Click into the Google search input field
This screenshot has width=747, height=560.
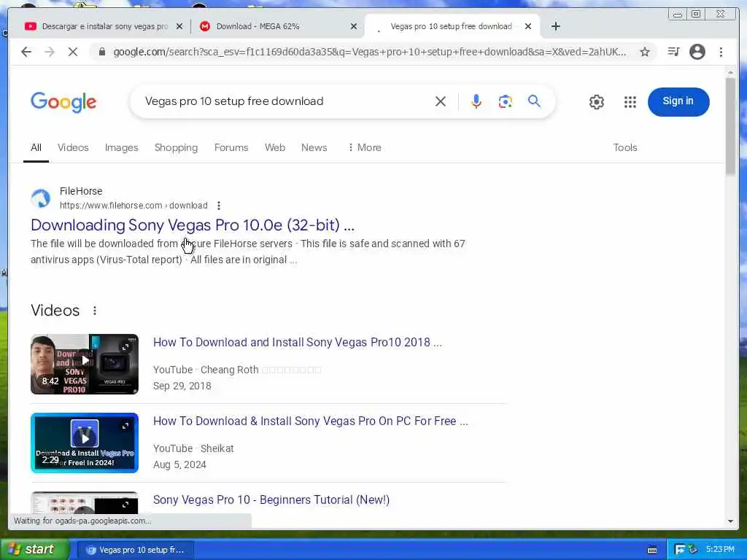coord(286,101)
